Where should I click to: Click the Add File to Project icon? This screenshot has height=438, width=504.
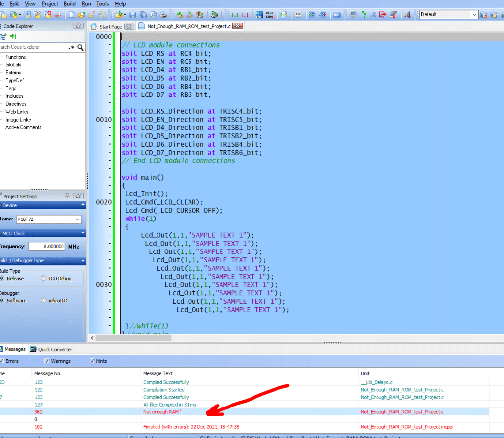(x=82, y=15)
